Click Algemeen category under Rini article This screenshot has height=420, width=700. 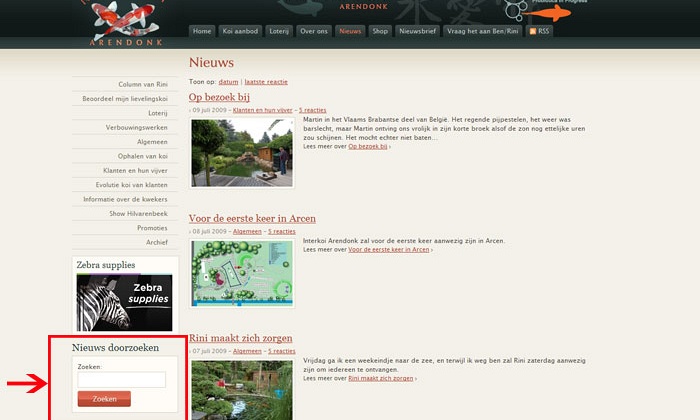tap(247, 351)
